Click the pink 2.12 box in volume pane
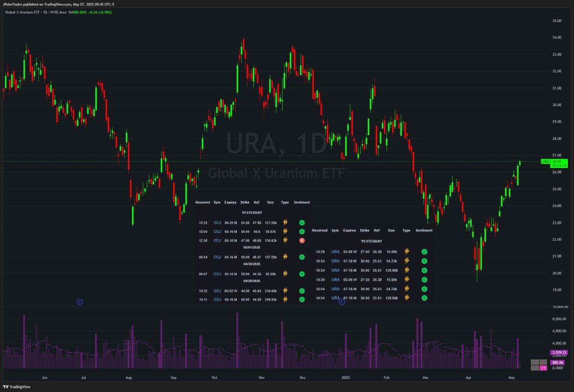Viewport: 574px width, 392px height. click(543, 368)
